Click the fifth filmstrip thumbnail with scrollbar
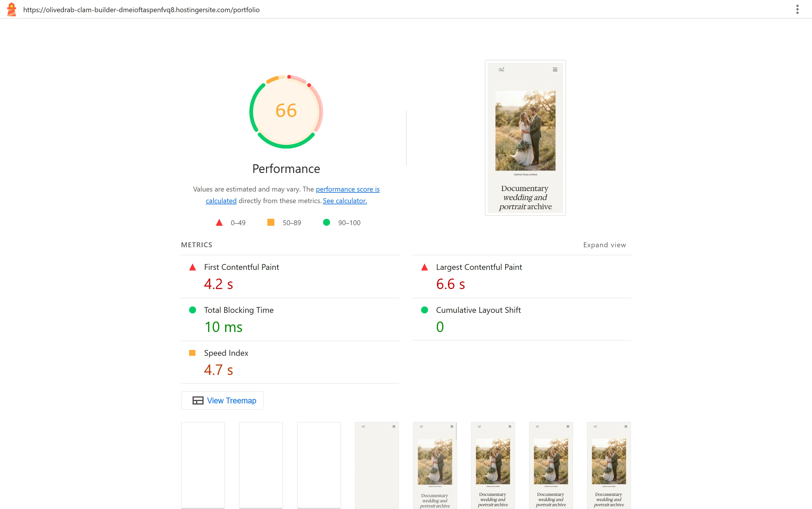Viewport: 812px width, 509px height. pos(435,465)
